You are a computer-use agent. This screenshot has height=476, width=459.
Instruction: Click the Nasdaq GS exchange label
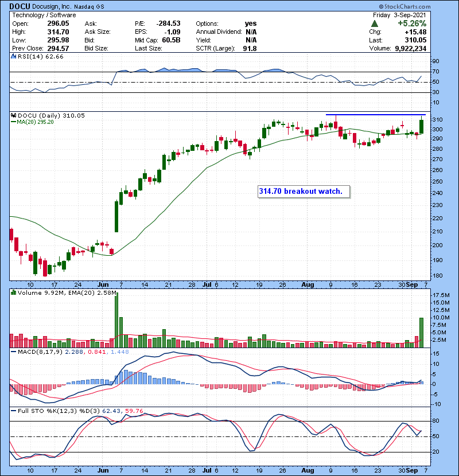tap(89, 7)
